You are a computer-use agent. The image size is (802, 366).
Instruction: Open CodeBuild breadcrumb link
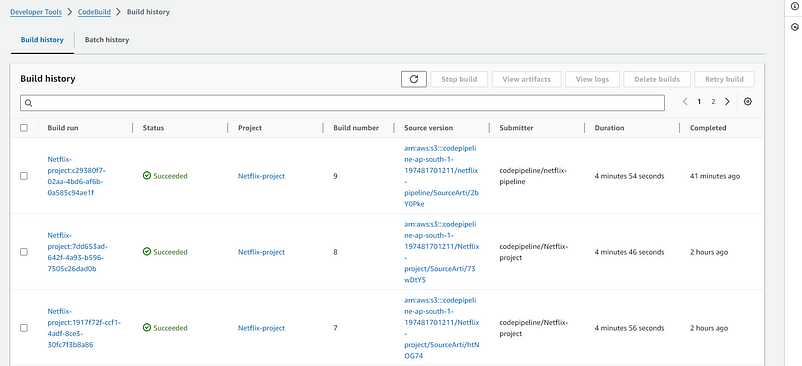click(x=94, y=12)
